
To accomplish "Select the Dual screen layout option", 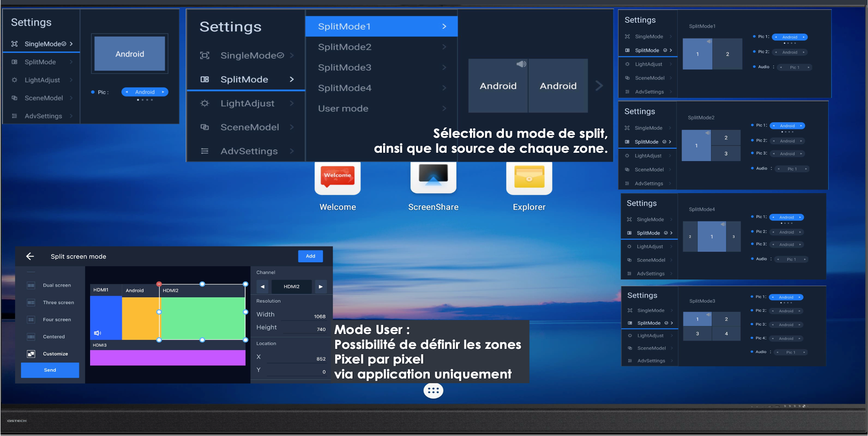I will point(57,285).
